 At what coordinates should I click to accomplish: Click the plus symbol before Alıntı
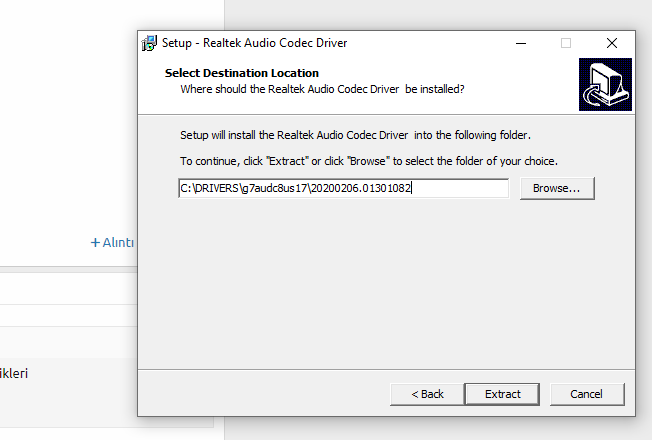tap(96, 242)
